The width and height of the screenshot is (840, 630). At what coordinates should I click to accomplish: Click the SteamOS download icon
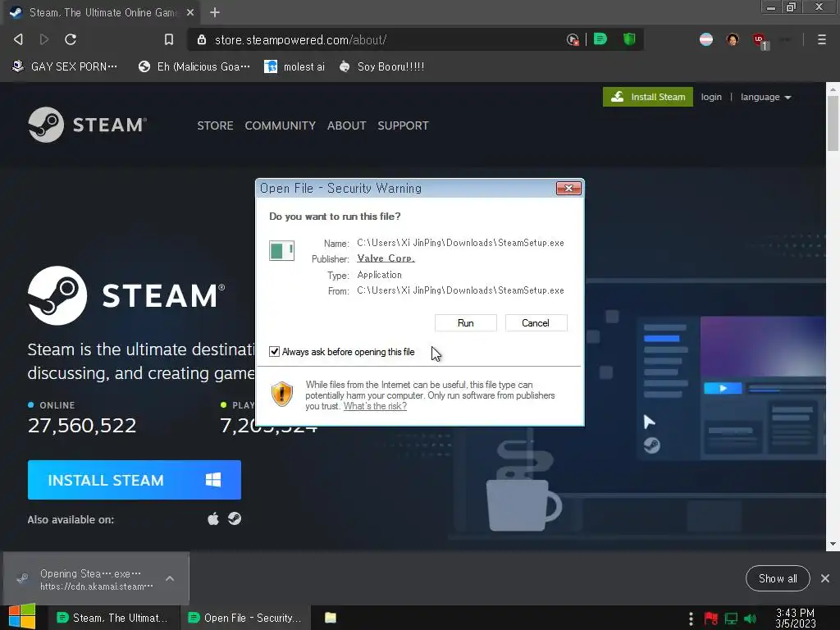[x=235, y=518]
